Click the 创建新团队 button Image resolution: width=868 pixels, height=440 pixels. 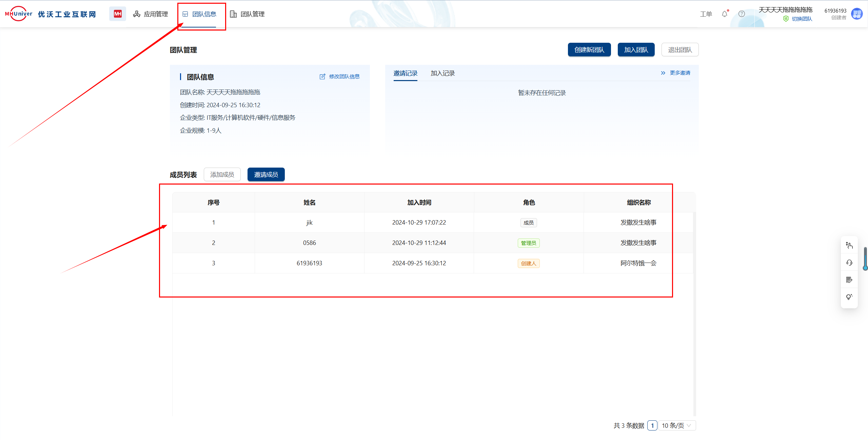click(x=589, y=50)
